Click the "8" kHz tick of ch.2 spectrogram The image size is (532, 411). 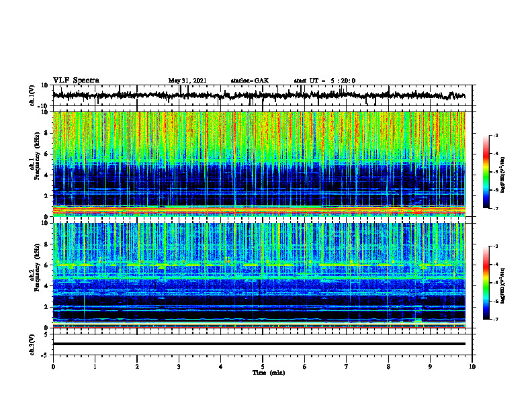coord(47,244)
